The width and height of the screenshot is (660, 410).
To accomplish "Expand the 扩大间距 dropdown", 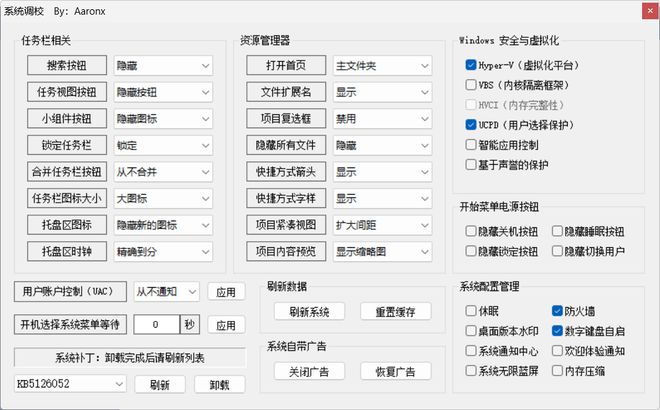I will (382, 225).
